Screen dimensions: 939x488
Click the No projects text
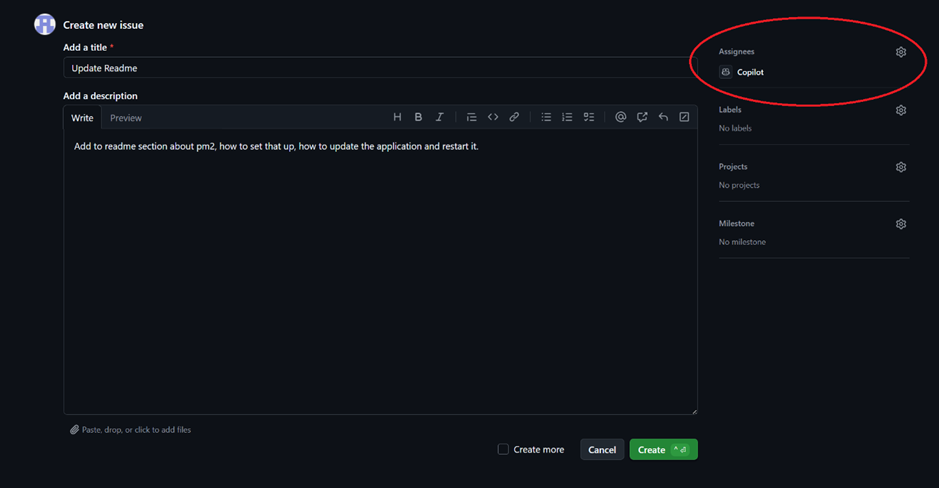(x=739, y=185)
